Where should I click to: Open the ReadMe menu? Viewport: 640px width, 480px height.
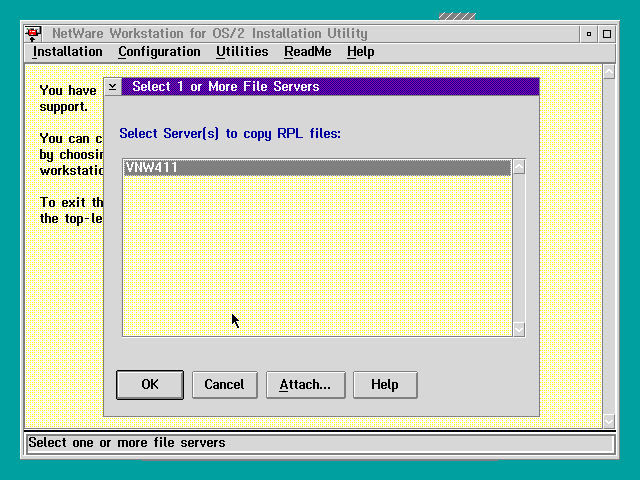point(308,52)
